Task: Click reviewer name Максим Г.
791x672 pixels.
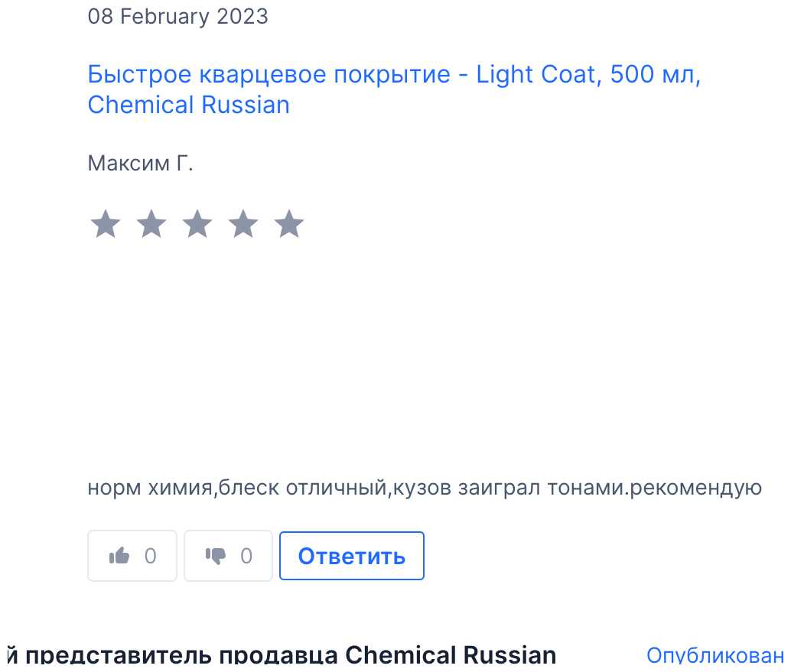Action: coord(141,164)
